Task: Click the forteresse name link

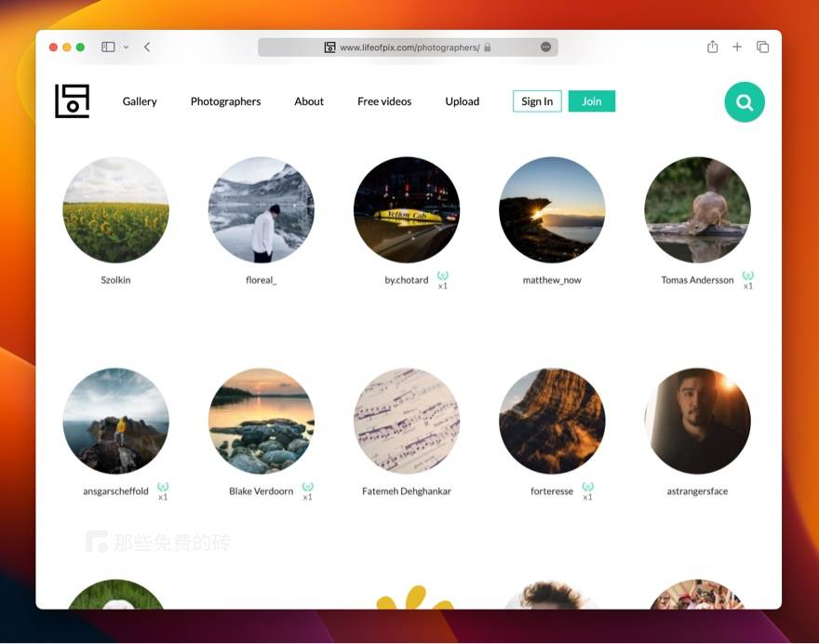Action: pyautogui.click(x=552, y=491)
